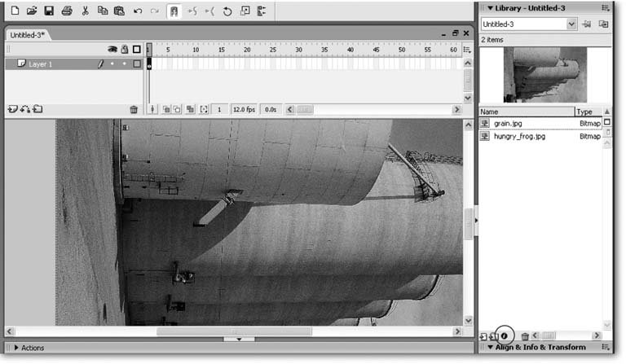This screenshot has height=364, width=626.
Task: Click the Print icon in the toolbar
Action: click(67, 11)
